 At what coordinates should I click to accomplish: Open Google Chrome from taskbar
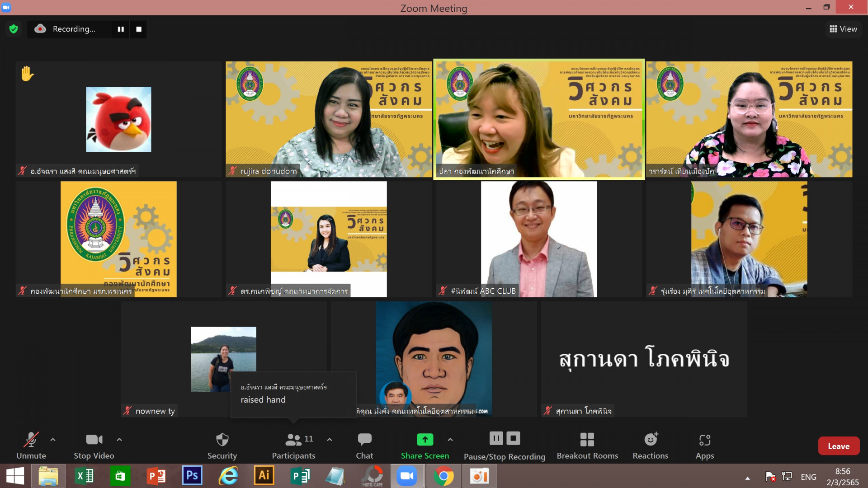443,476
